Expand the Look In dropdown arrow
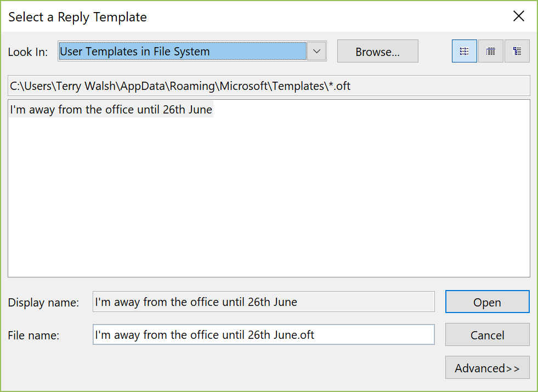 click(316, 52)
